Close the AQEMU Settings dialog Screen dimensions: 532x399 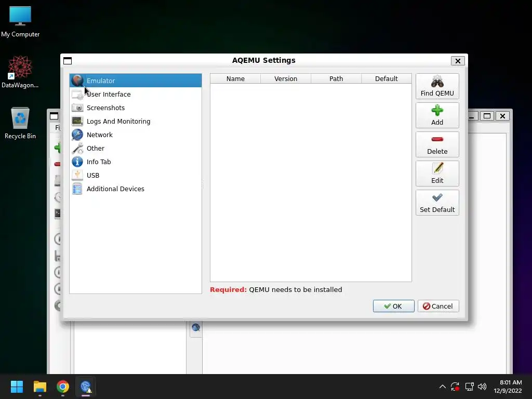[x=458, y=61]
